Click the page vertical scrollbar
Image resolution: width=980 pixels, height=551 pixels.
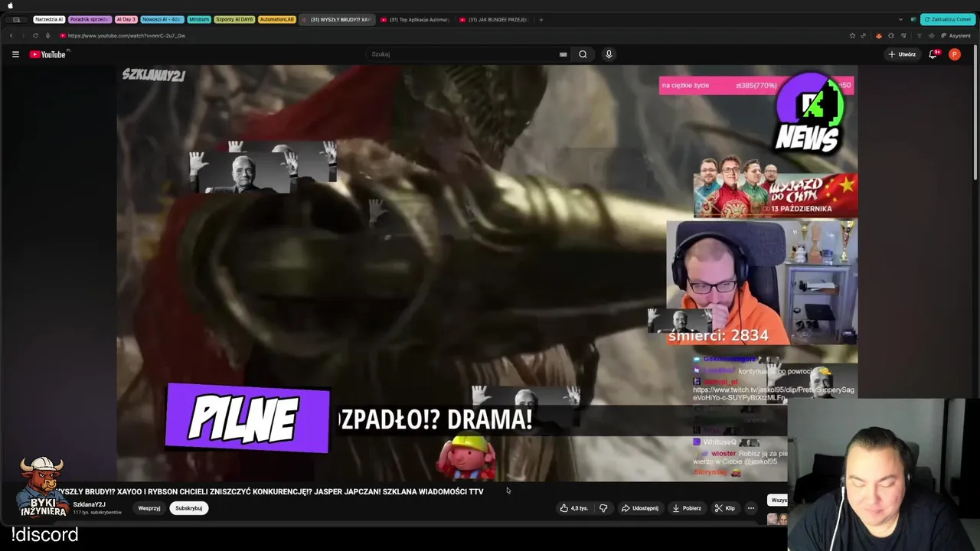[x=977, y=112]
